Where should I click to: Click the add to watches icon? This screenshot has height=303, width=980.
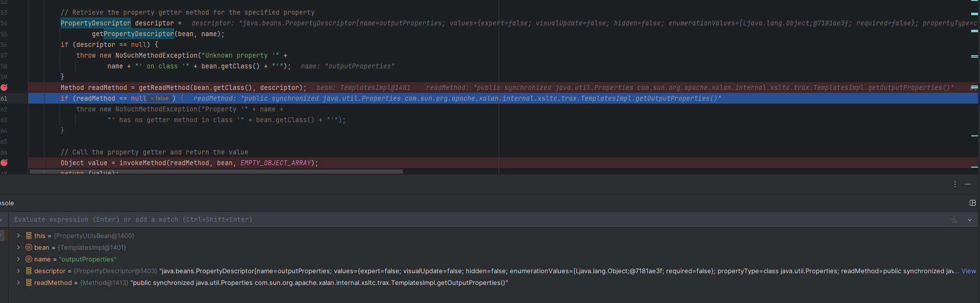(954, 220)
